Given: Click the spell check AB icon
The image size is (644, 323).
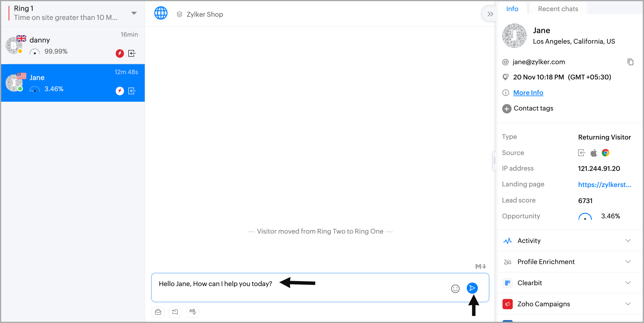Looking at the screenshot, I should (192, 312).
